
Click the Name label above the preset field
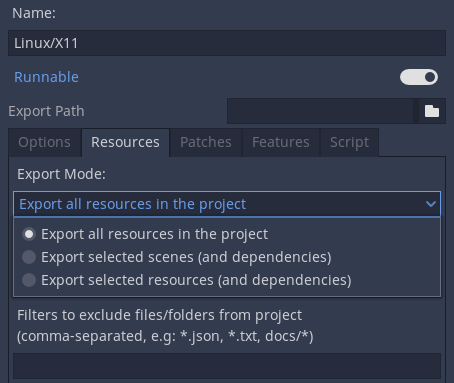(x=34, y=13)
